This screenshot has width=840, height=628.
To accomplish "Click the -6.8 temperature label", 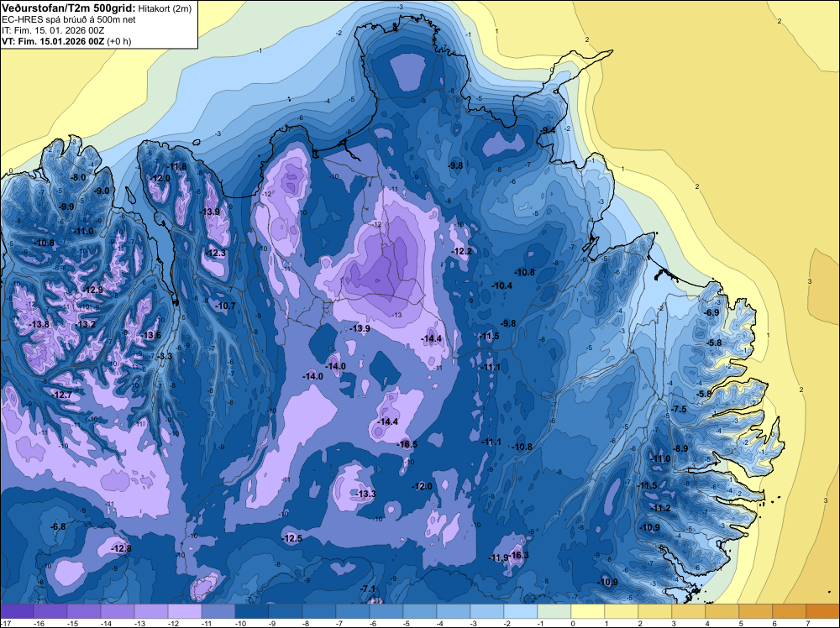I will [x=58, y=526].
